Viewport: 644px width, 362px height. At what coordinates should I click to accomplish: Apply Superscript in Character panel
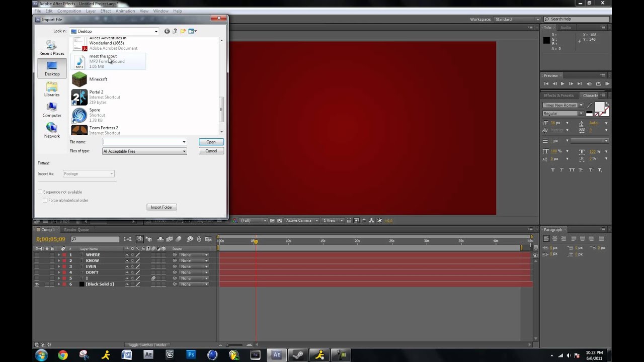[591, 170]
